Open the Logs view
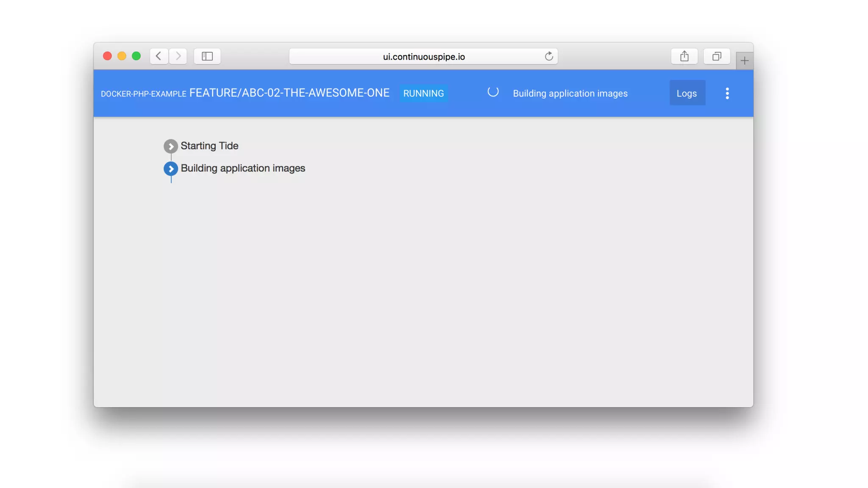Screen dimensions: 868x488 point(687,93)
